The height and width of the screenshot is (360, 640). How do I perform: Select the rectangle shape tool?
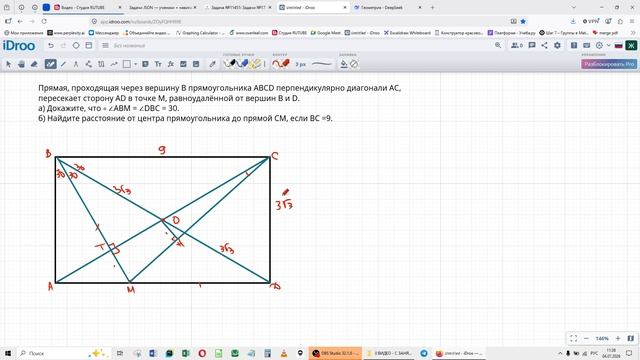[127, 64]
